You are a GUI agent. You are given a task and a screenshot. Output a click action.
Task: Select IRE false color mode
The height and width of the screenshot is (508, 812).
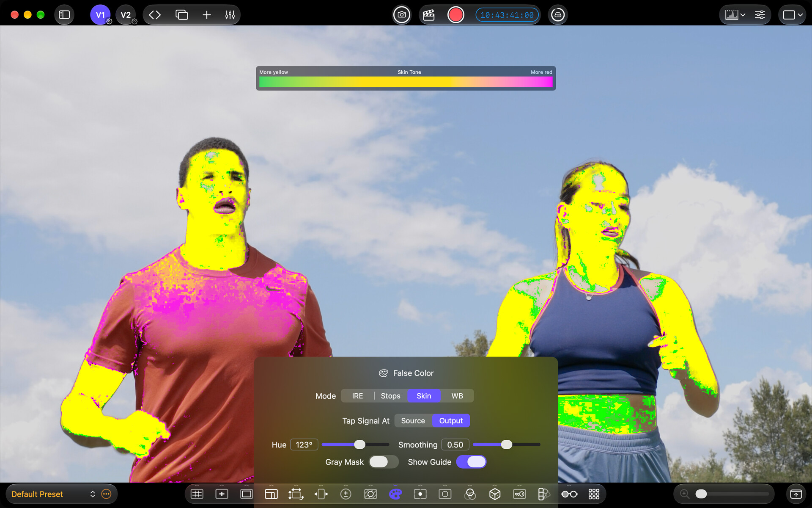(x=357, y=396)
